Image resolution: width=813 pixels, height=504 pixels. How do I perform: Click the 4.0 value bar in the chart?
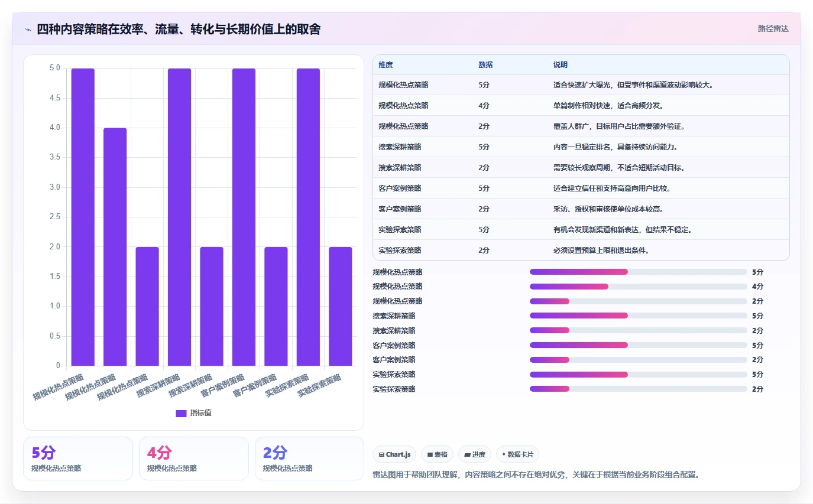click(115, 247)
